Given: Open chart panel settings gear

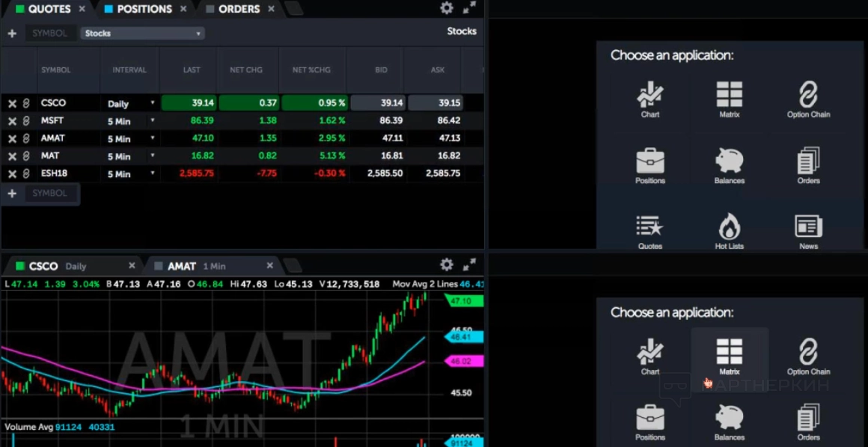Looking at the screenshot, I should (446, 265).
